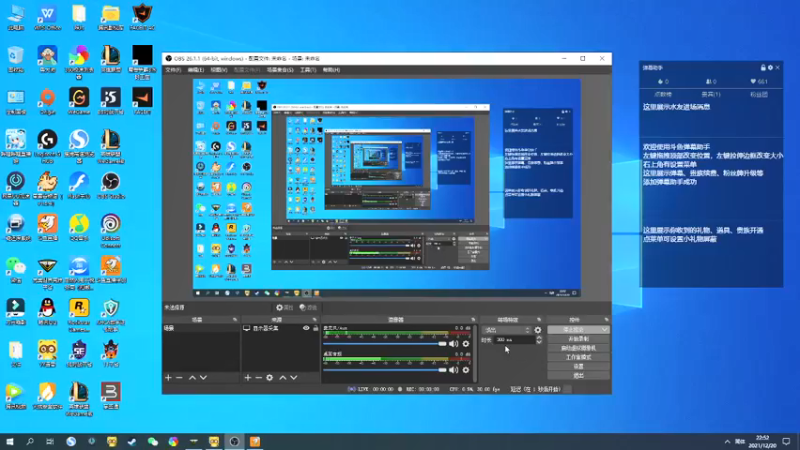Adjust transition duration stepper arrows
Image resolution: width=800 pixels, height=450 pixels.
(539, 340)
